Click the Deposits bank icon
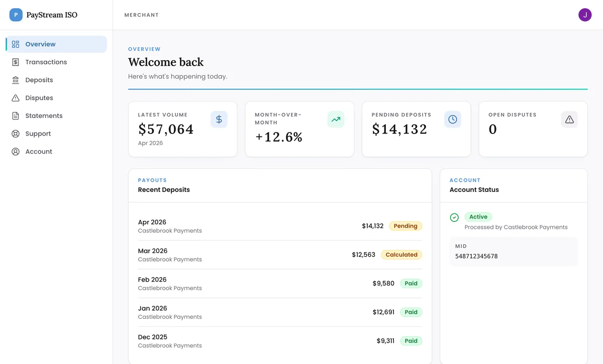The height and width of the screenshot is (364, 603). [x=16, y=80]
